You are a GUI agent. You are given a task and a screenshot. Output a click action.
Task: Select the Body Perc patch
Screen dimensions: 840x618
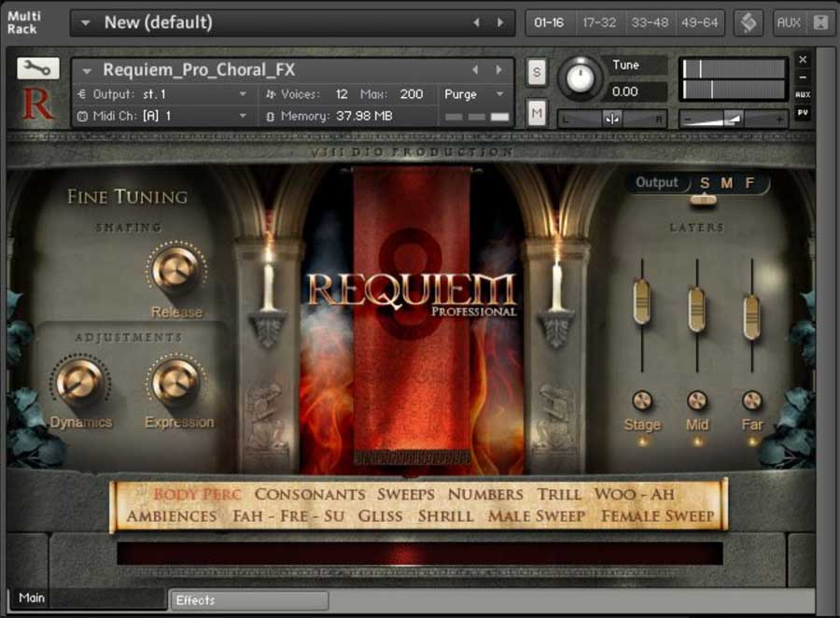pyautogui.click(x=197, y=494)
